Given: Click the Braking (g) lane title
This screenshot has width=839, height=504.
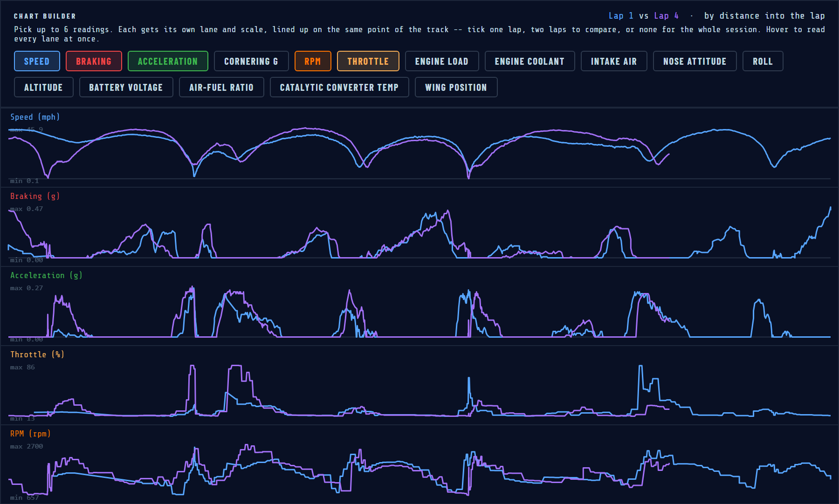Looking at the screenshot, I should click(x=35, y=196).
